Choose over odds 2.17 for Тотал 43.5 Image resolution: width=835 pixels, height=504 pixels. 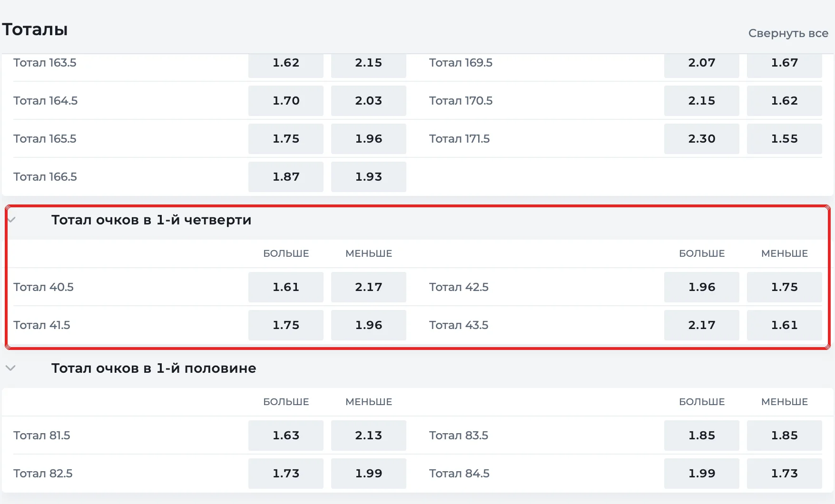point(702,325)
